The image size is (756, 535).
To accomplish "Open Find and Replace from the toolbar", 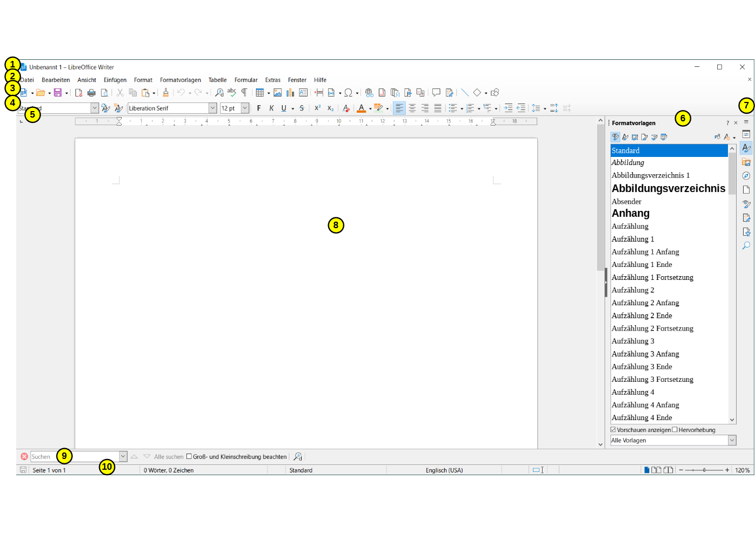I will [x=219, y=93].
